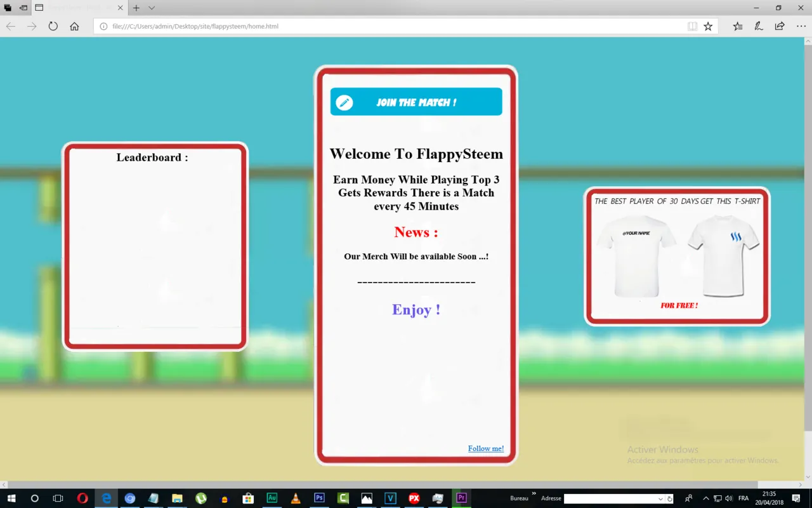Open the People icon in tray
Viewport: 812px width, 508px height.
(x=689, y=498)
